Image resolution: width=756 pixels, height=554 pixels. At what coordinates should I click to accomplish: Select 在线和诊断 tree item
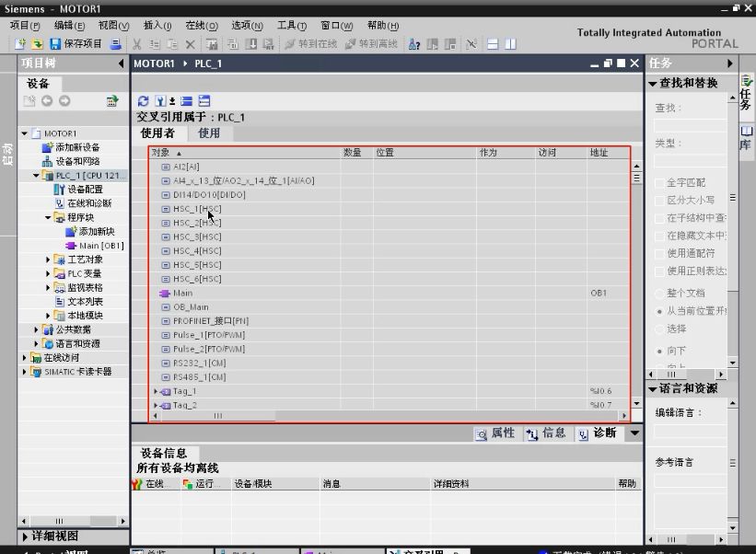pos(83,203)
